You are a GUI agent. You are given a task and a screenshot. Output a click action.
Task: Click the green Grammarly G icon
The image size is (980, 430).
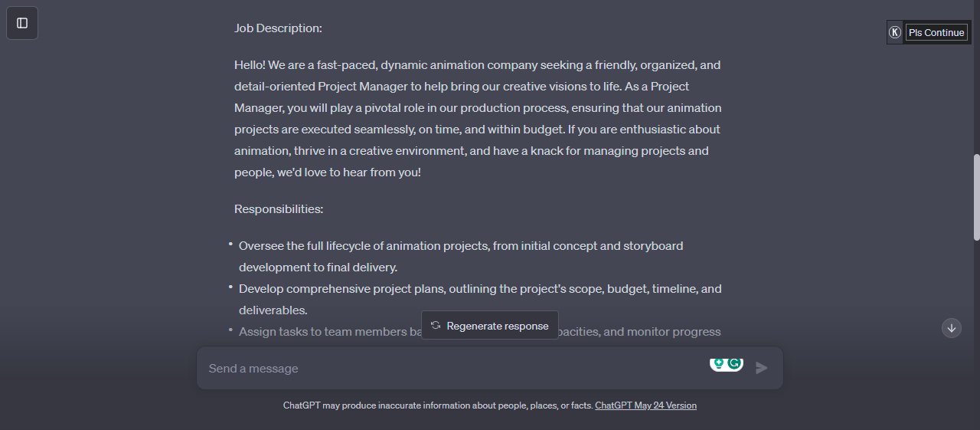point(735,363)
